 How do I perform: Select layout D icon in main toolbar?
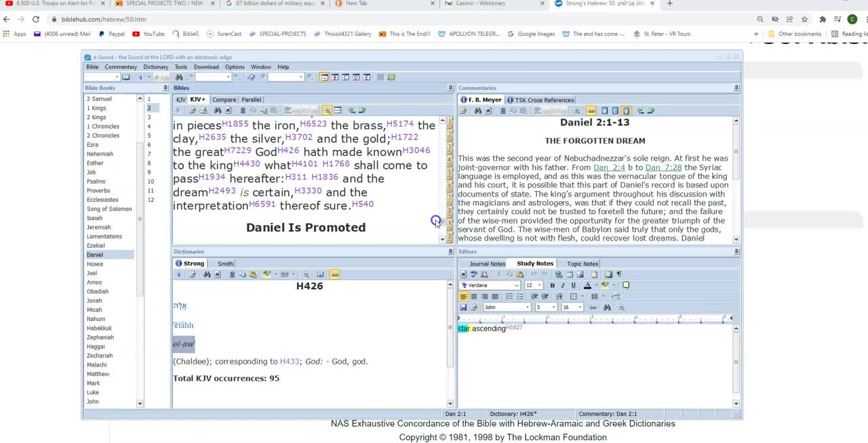point(356,77)
